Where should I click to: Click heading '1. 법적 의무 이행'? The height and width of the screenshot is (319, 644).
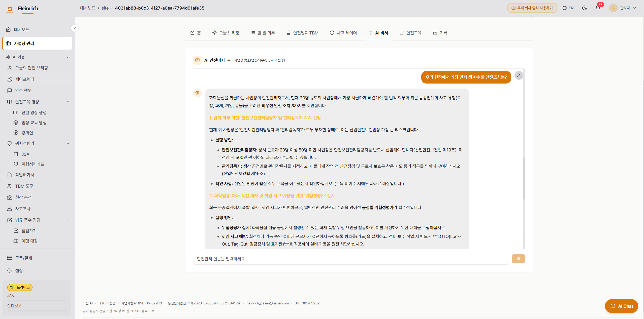(265, 118)
